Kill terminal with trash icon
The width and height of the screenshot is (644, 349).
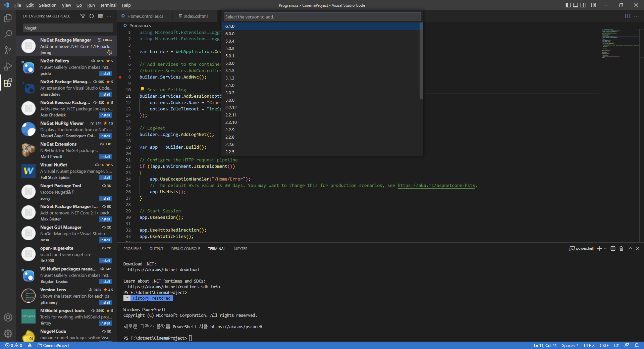tap(621, 249)
